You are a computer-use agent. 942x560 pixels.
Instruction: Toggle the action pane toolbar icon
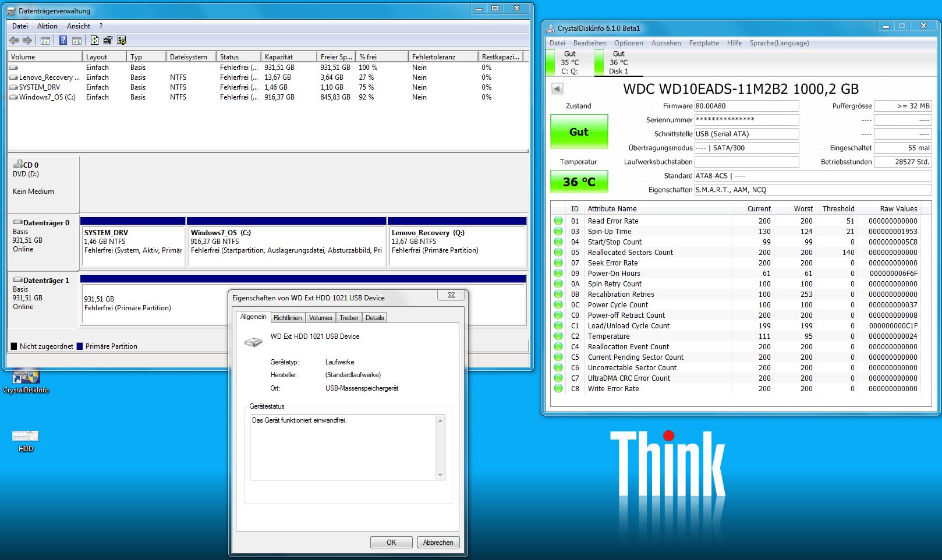pyautogui.click(x=77, y=40)
